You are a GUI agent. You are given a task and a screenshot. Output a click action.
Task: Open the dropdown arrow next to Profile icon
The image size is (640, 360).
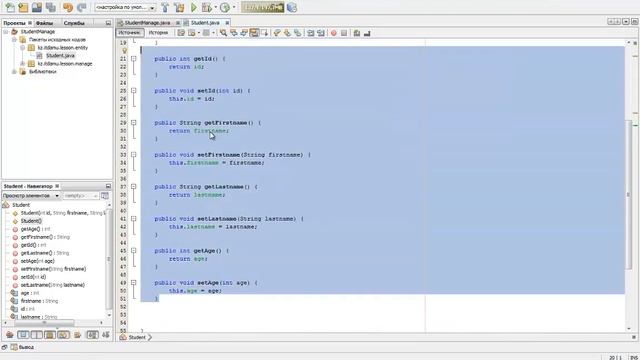234,7
